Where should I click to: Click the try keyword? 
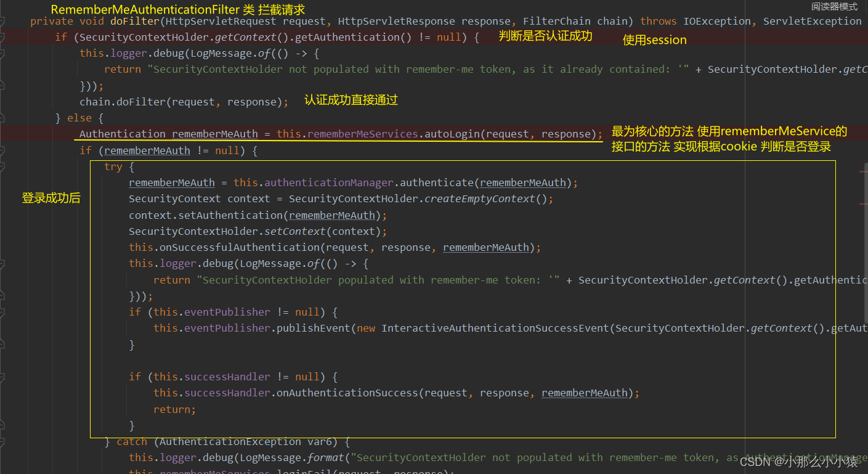pyautogui.click(x=113, y=166)
